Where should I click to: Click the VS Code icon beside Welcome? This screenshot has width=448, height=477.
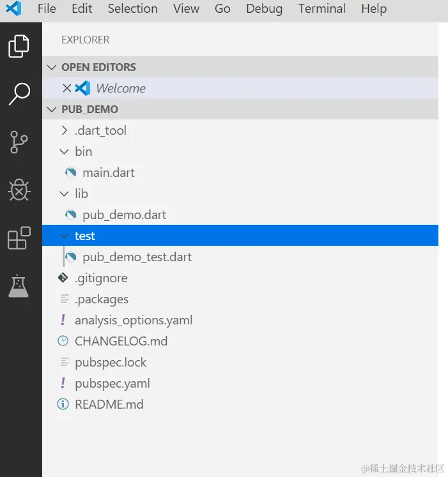pyautogui.click(x=82, y=88)
